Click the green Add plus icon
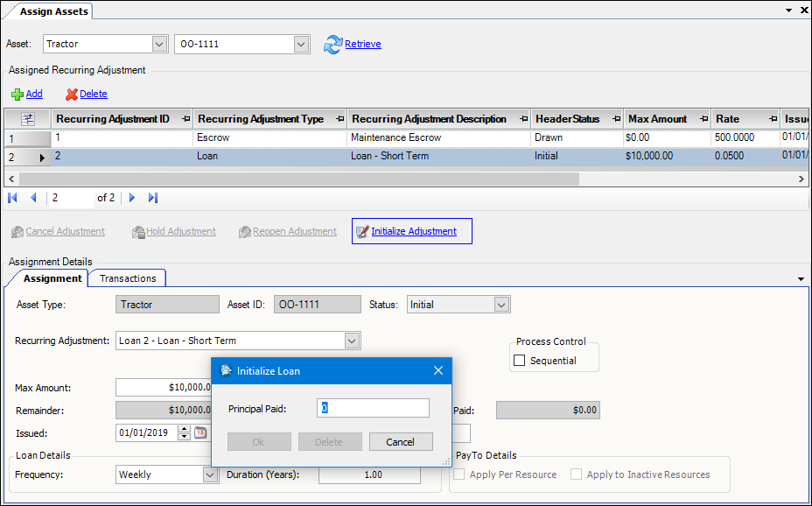 point(17,94)
